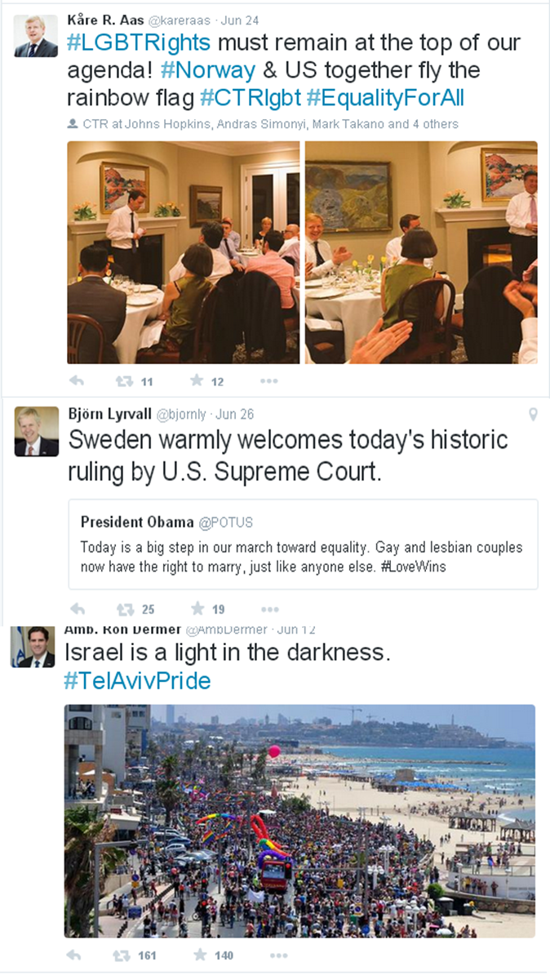Viewport: 550px width, 980px height.
Task: Reply to Kåre R. Aas tweet
Action: click(x=77, y=381)
